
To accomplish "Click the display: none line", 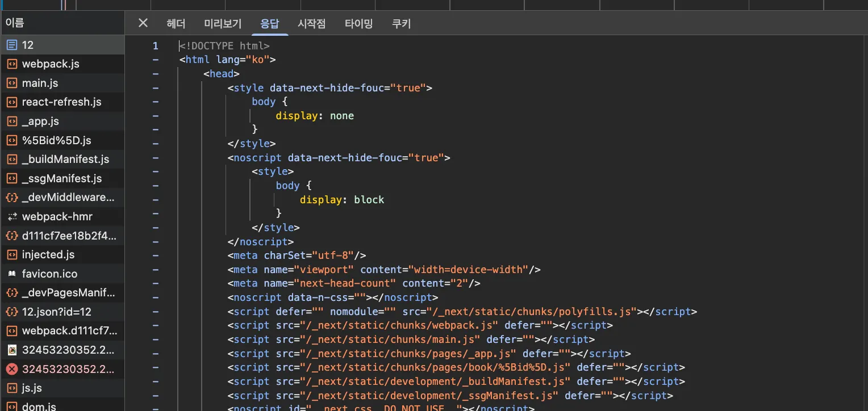I will (315, 116).
